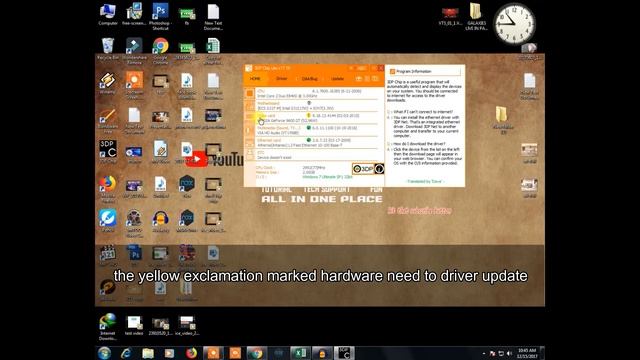Select the test video file on desktop
The height and width of the screenshot is (360, 640).
(x=134, y=325)
